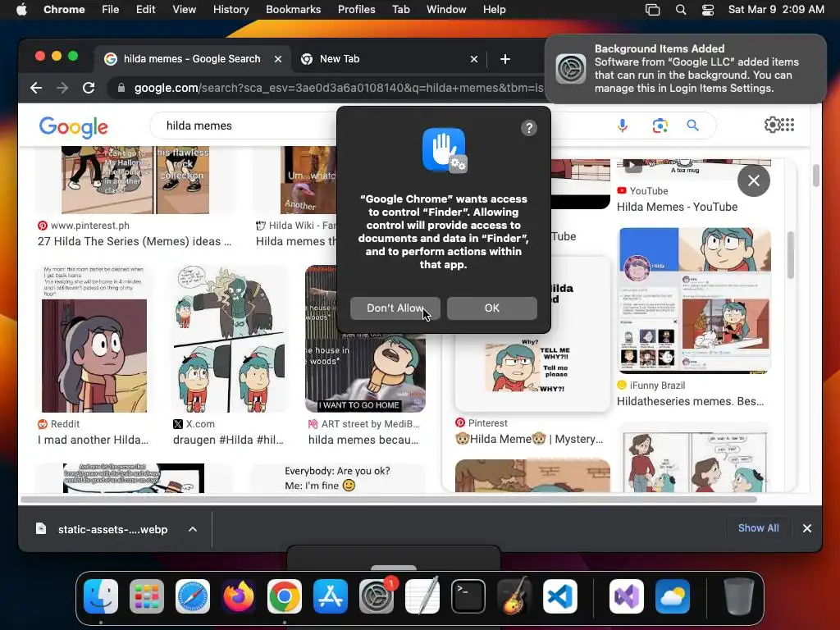840x630 pixels.
Task: Click hilda memes ART street caption
Action: tap(363, 440)
